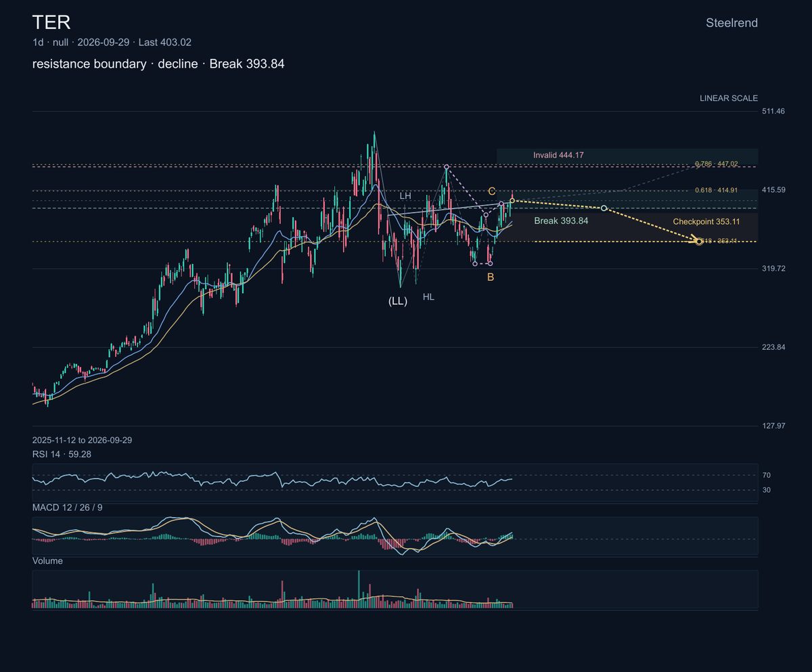Viewport: 812px width, 672px height.
Task: Click the (LL) swing label
Action: [398, 301]
